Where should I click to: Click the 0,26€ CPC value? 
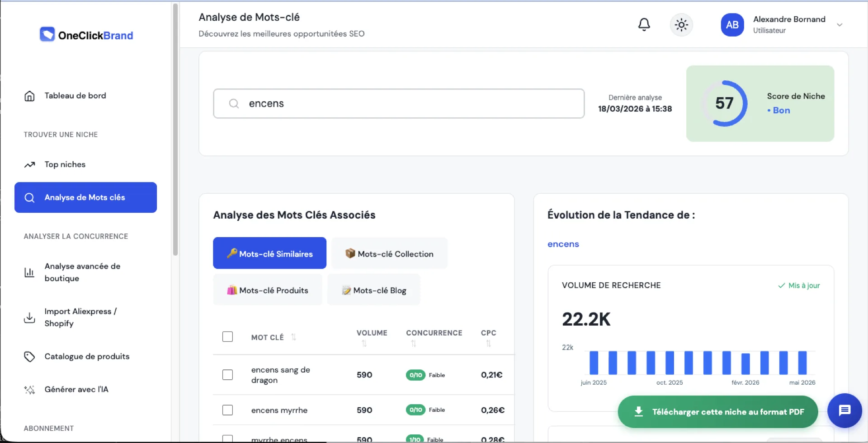pos(492,410)
